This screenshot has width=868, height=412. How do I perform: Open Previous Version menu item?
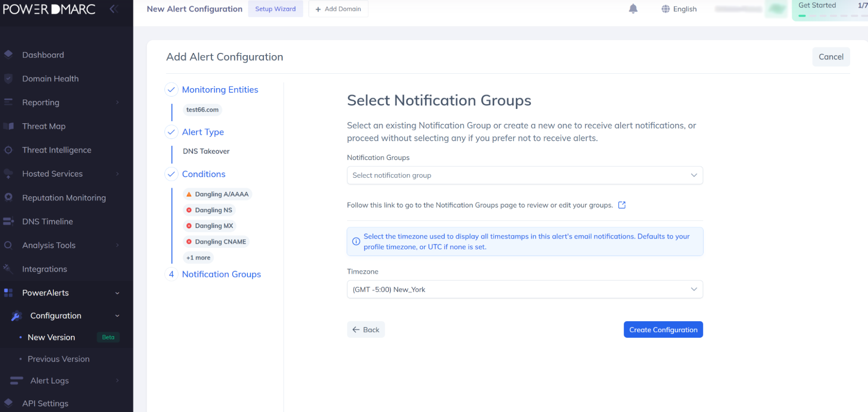coord(59,359)
